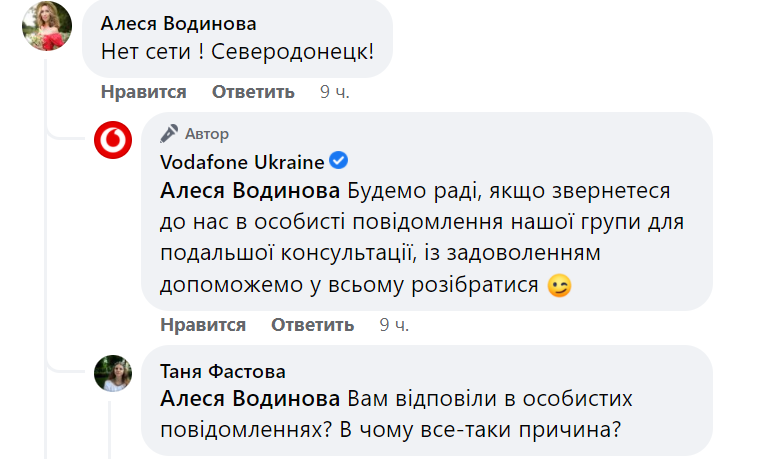Reply to Vodafone Ukraine via Ответить

[312, 325]
